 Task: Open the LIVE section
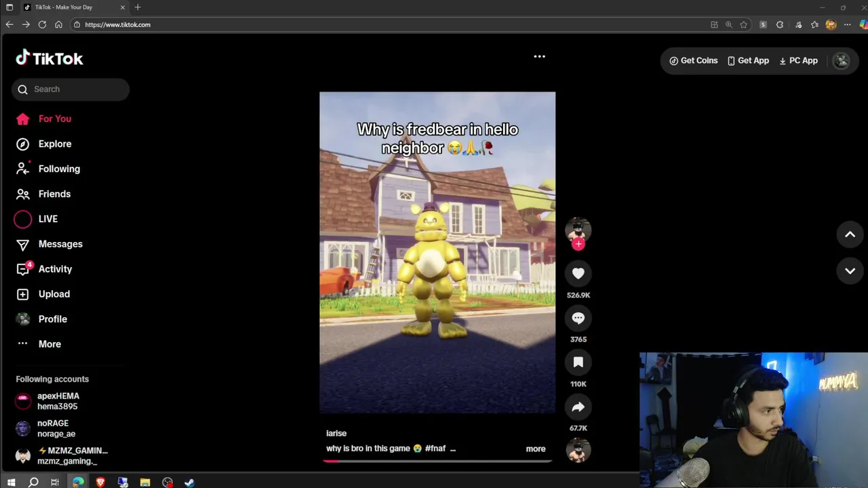pyautogui.click(x=37, y=219)
